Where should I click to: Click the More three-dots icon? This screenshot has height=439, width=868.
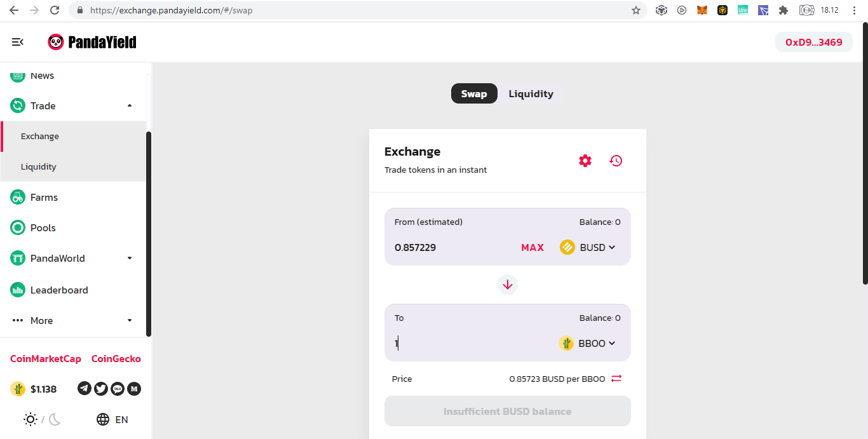18,320
